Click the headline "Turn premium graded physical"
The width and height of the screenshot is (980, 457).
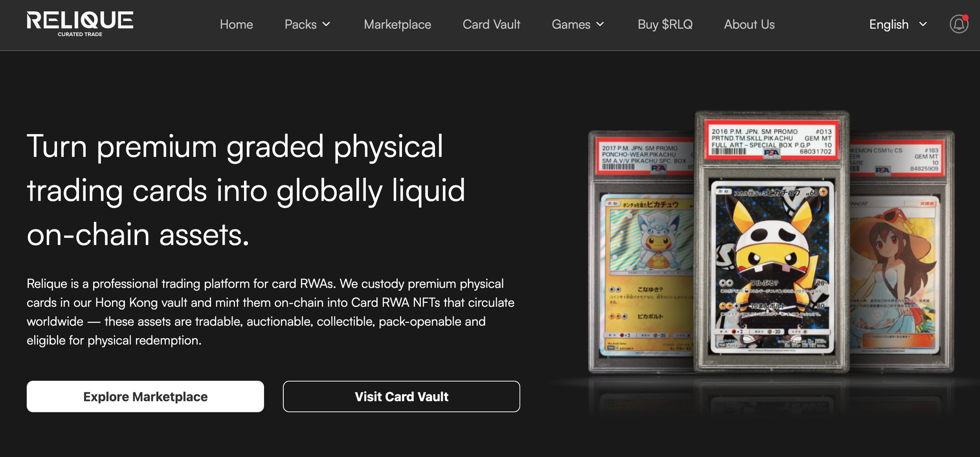[x=235, y=146]
